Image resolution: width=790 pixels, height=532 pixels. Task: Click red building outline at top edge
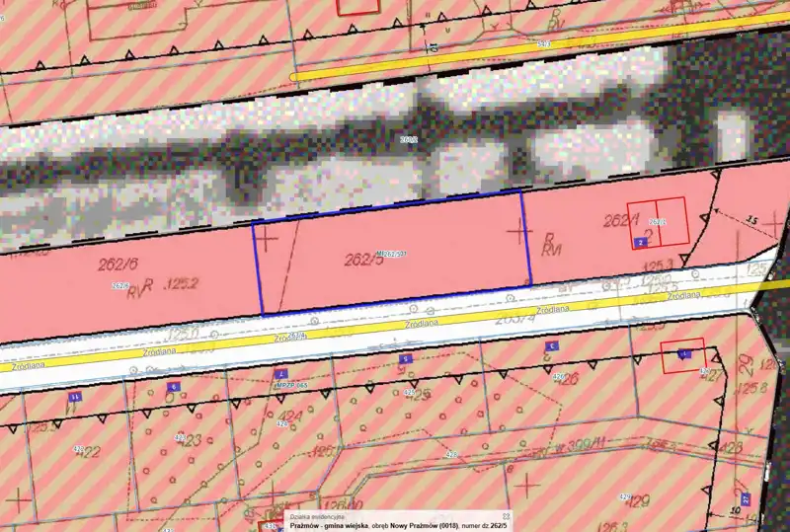point(357,6)
